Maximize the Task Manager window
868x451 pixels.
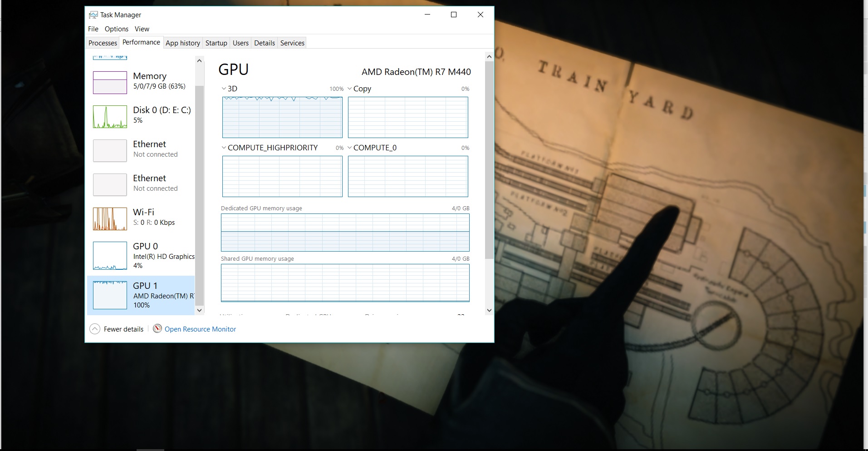click(454, 15)
